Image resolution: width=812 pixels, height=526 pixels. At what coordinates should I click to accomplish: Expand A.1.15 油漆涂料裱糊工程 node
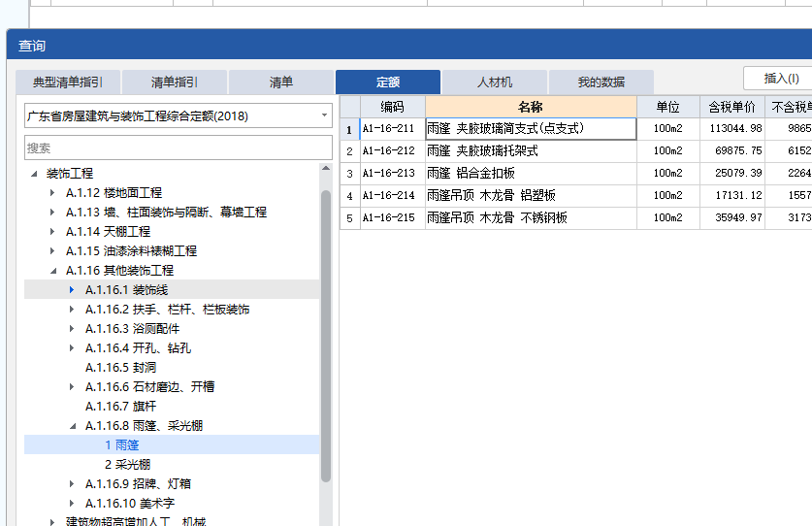click(52, 250)
